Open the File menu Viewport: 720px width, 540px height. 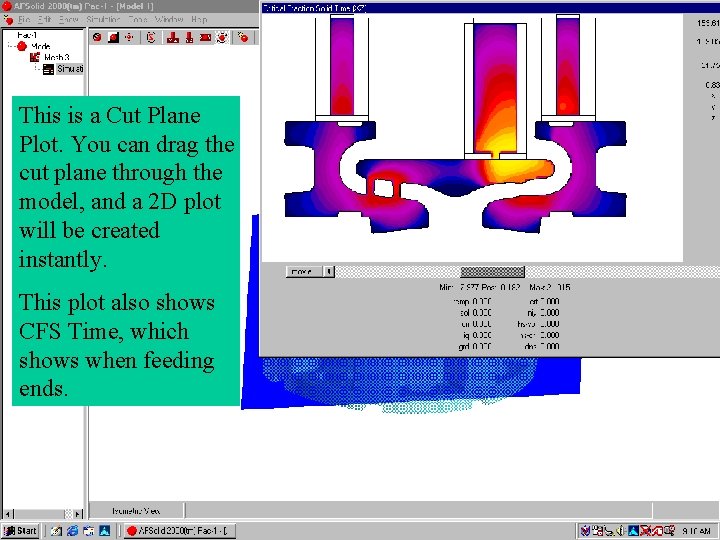(24, 20)
